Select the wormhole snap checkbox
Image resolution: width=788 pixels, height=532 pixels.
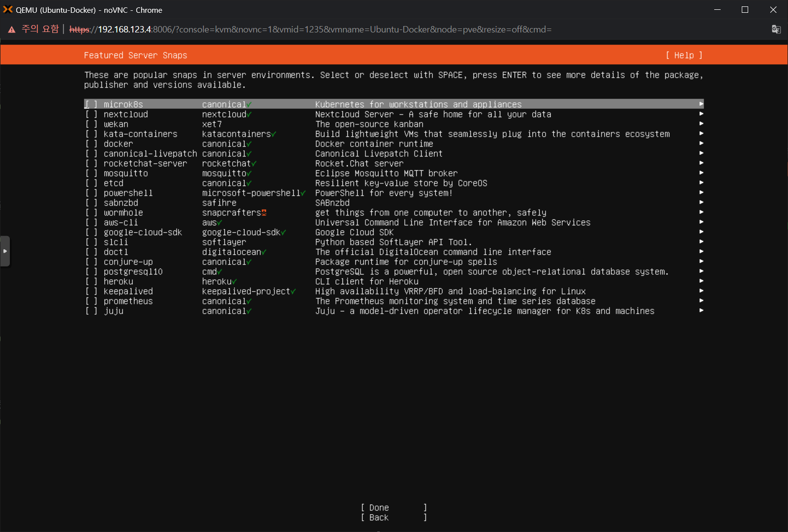point(91,212)
